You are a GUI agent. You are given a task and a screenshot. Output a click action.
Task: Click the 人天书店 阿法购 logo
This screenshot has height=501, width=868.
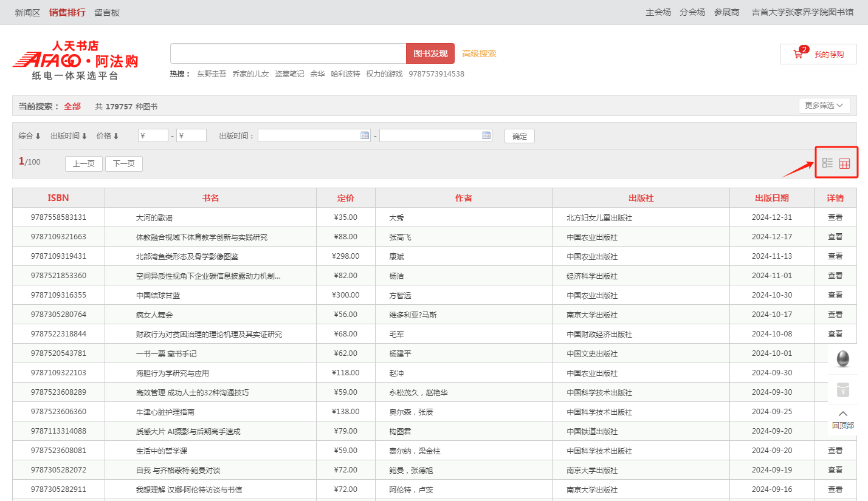pos(75,60)
